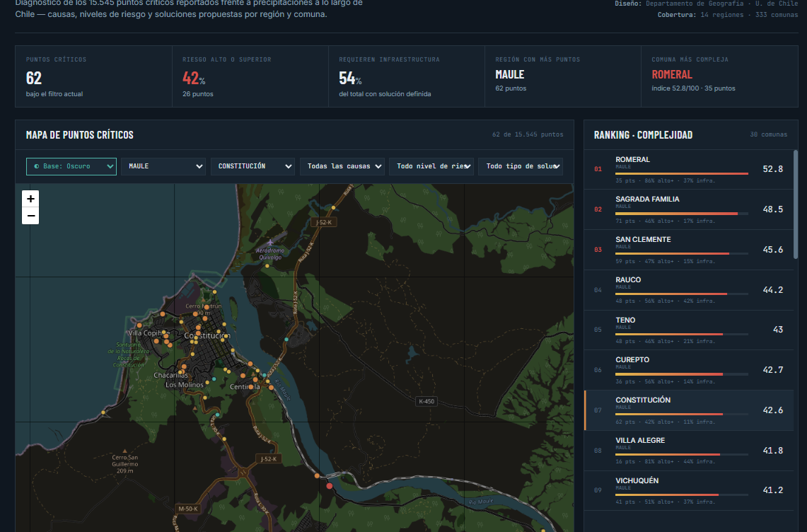
Task: Open the MAULE region dropdown
Action: coord(163,166)
